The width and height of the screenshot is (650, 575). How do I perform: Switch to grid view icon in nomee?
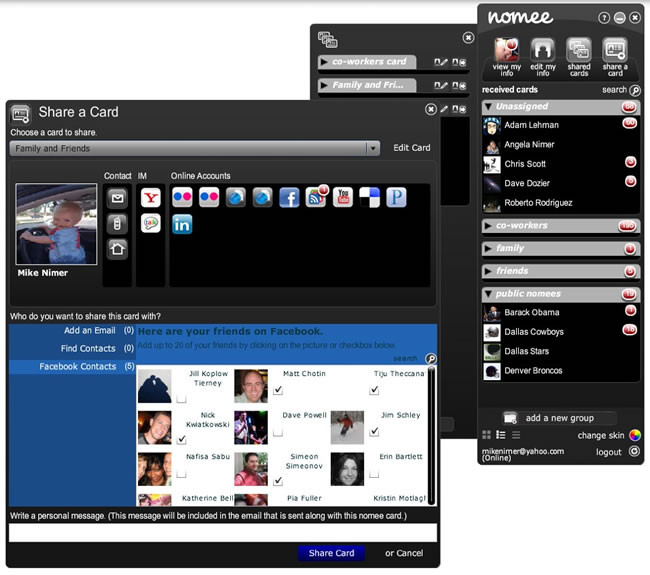click(487, 435)
